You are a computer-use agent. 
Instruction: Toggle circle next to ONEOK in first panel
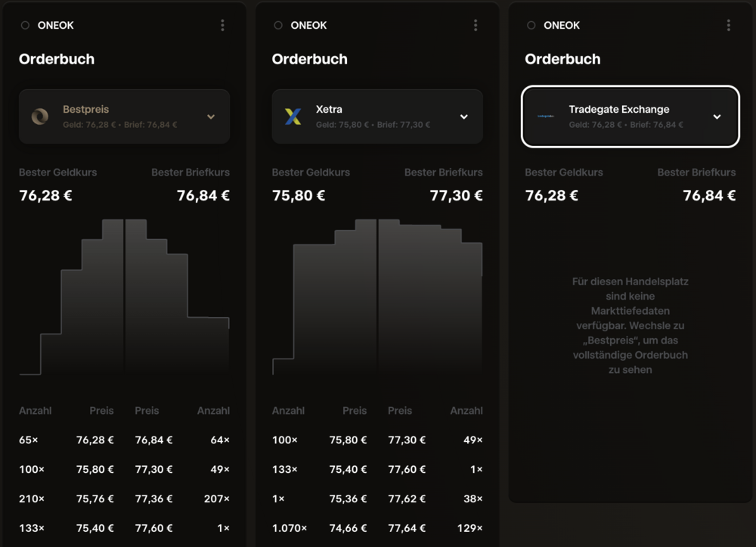pyautogui.click(x=25, y=25)
